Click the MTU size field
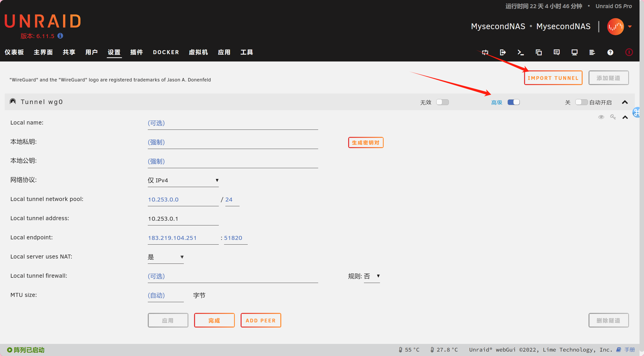This screenshot has height=356, width=644. pyautogui.click(x=166, y=296)
